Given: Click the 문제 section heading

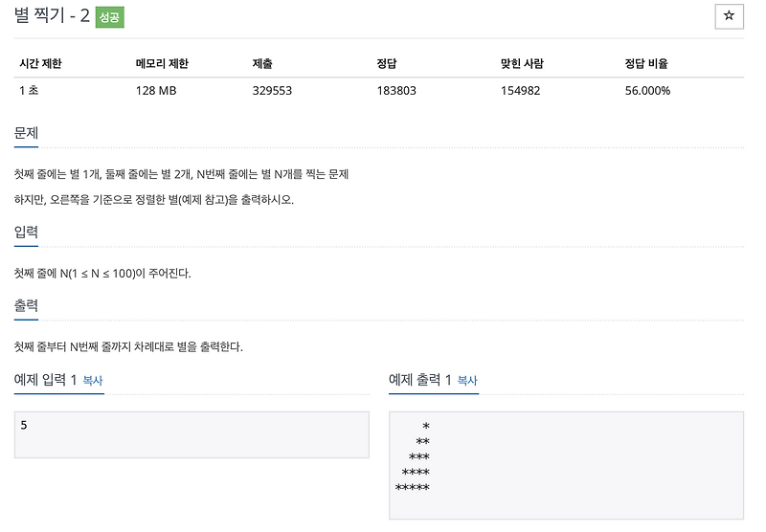Looking at the screenshot, I should pos(27,133).
